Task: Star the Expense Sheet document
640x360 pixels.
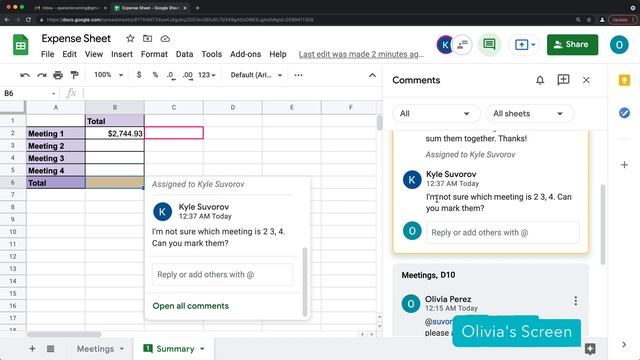Action: tap(130, 38)
